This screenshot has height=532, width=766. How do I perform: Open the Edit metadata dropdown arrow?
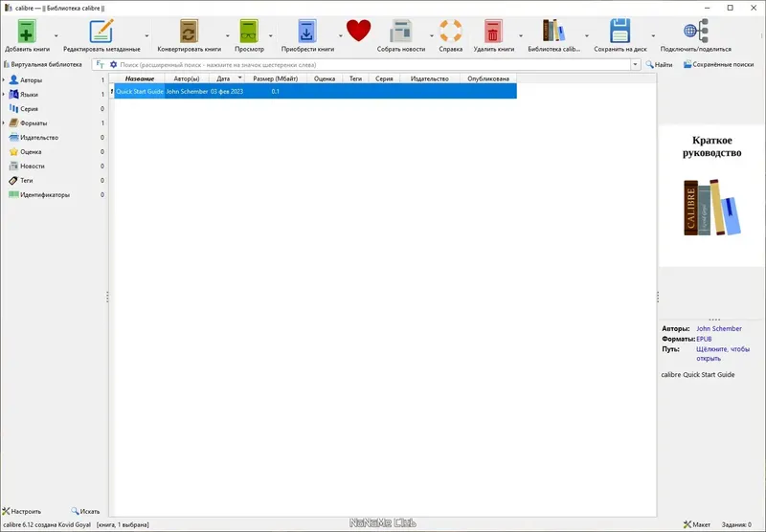tap(146, 35)
